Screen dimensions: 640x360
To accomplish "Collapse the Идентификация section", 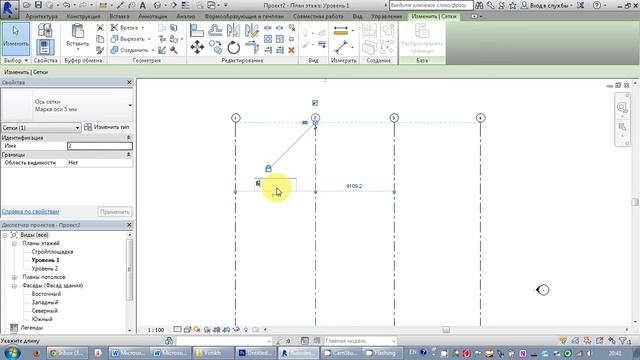I will click(129, 138).
